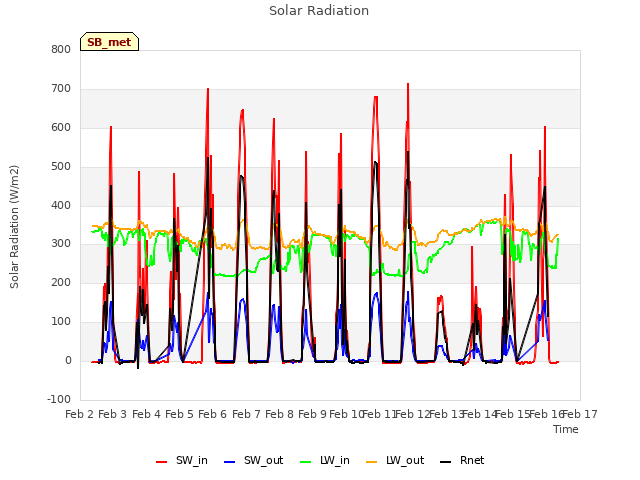Image resolution: width=640 pixels, height=480 pixels.
Task: Click the SB_met annotation label
Action: point(109,42)
